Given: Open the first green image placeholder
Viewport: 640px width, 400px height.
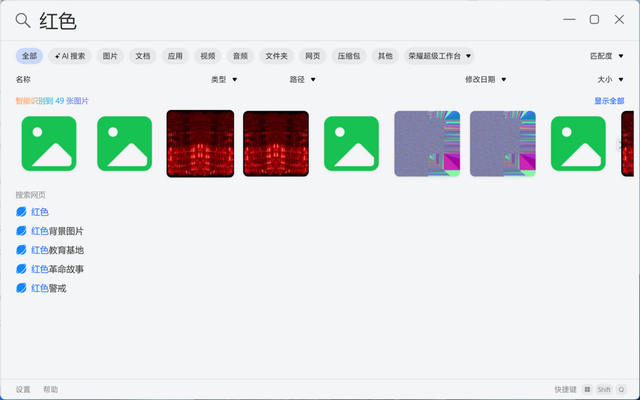Looking at the screenshot, I should coord(49,144).
